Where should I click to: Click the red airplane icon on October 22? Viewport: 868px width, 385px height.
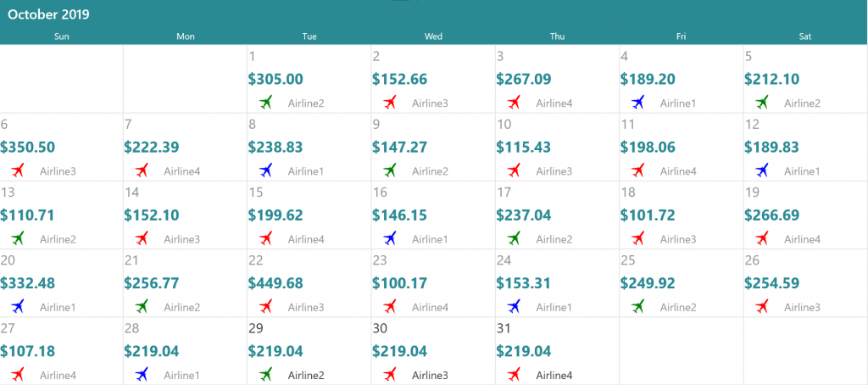[266, 306]
